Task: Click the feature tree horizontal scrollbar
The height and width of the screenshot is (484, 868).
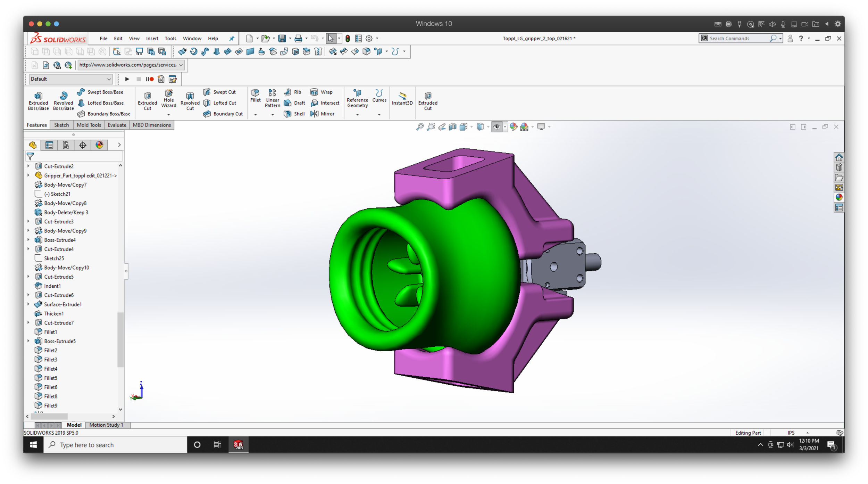Action: pos(49,416)
